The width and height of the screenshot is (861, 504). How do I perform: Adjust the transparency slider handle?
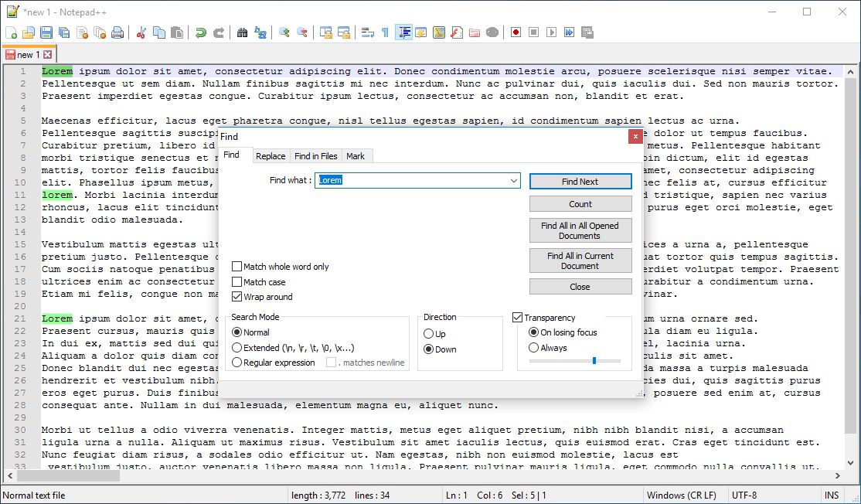[x=594, y=361]
